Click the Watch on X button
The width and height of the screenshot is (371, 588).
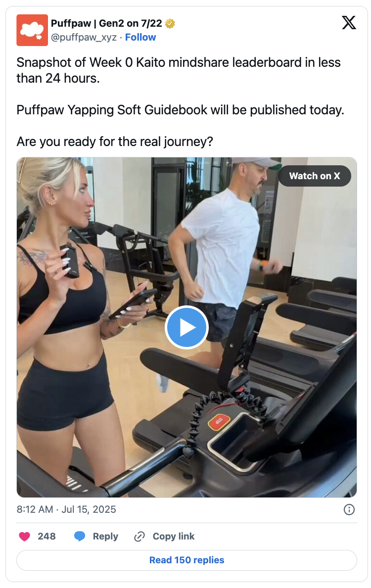tap(315, 176)
